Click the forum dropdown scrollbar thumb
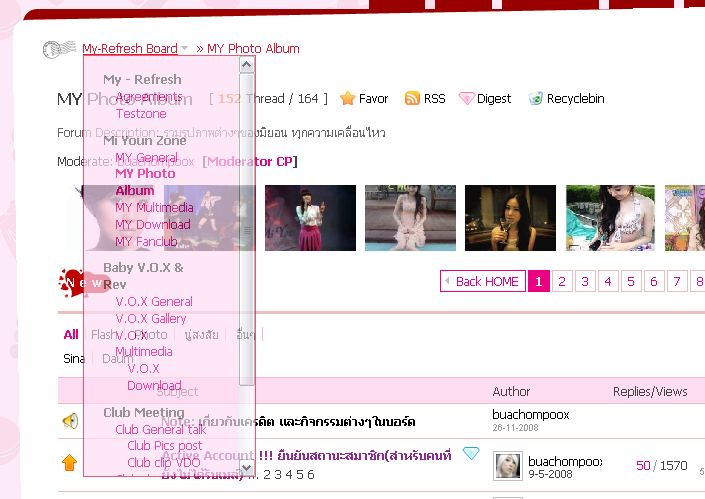Image resolution: width=705 pixels, height=499 pixels. click(246, 230)
